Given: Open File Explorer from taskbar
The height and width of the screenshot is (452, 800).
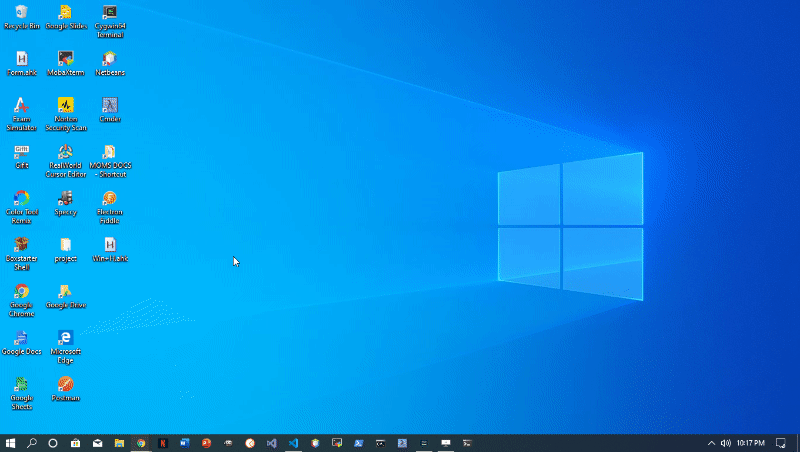Looking at the screenshot, I should click(x=119, y=443).
